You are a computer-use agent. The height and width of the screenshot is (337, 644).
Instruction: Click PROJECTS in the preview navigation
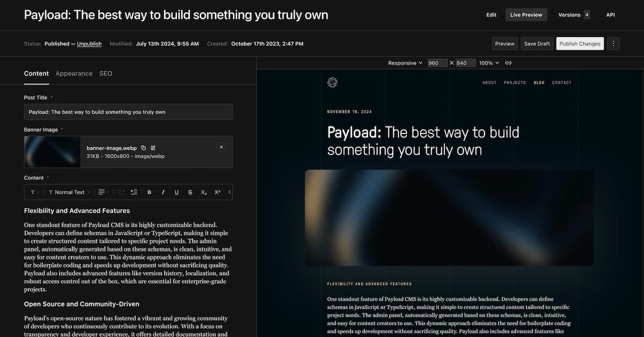coord(515,83)
